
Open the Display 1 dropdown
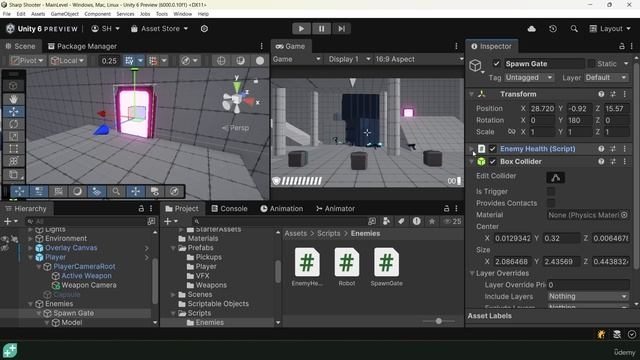pos(349,59)
